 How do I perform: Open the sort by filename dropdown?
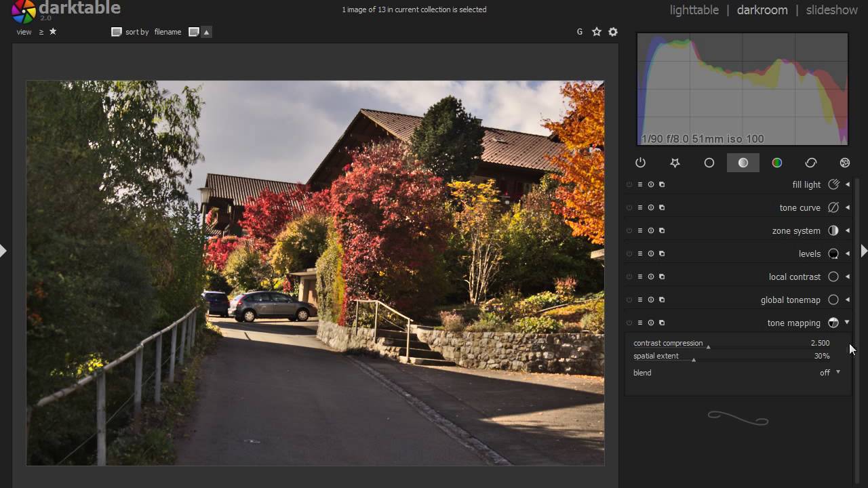(x=167, y=32)
